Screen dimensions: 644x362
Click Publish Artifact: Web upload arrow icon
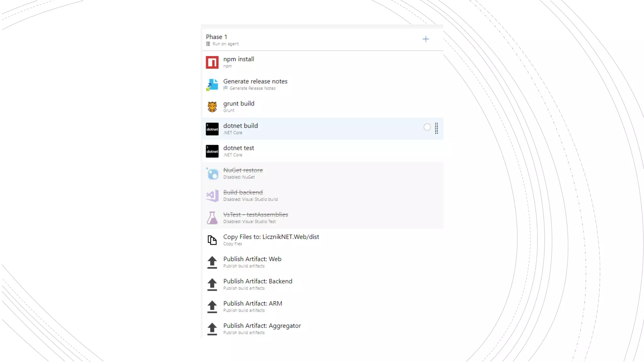coord(212,262)
